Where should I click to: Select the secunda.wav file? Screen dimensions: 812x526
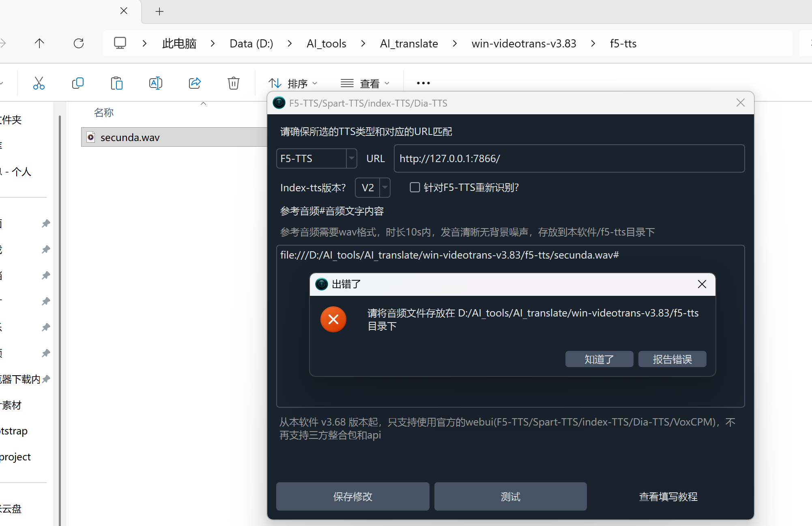[130, 137]
